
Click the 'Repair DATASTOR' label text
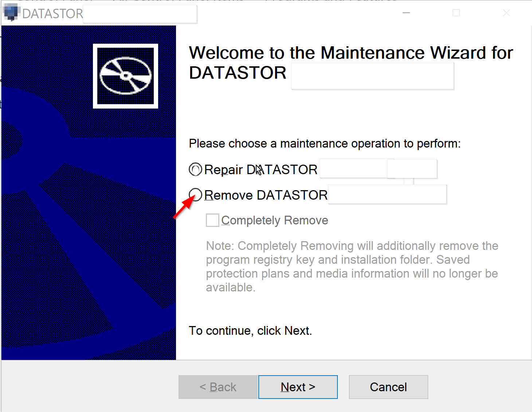(x=261, y=170)
